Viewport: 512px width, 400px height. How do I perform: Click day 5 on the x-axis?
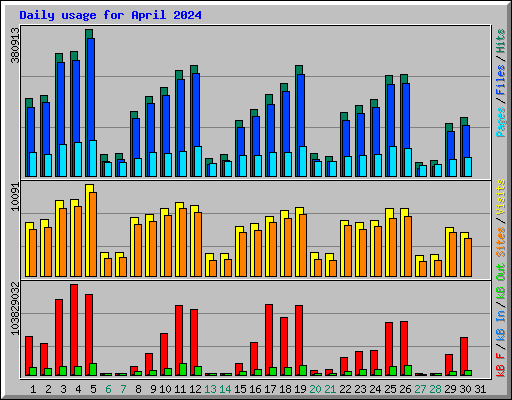click(93, 389)
